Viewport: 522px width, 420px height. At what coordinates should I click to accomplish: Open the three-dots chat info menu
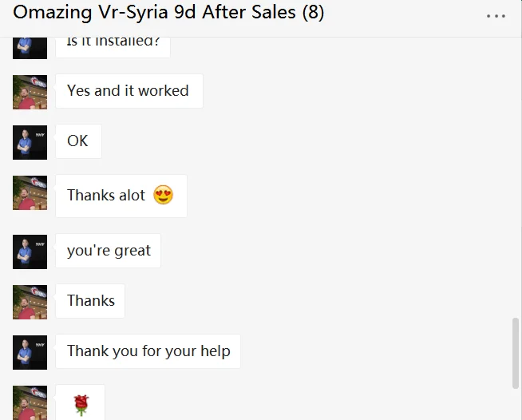pos(496,16)
